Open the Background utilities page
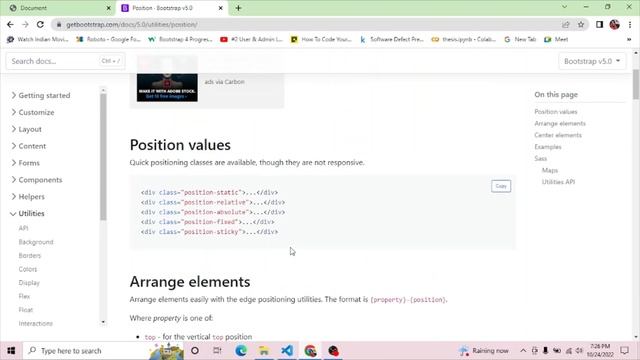640x360 pixels. click(36, 242)
